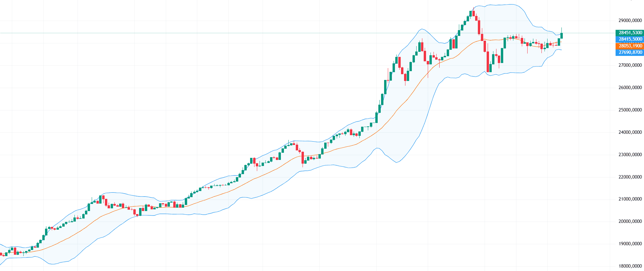Select the tall green candle crossing 26000

[x=385, y=87]
